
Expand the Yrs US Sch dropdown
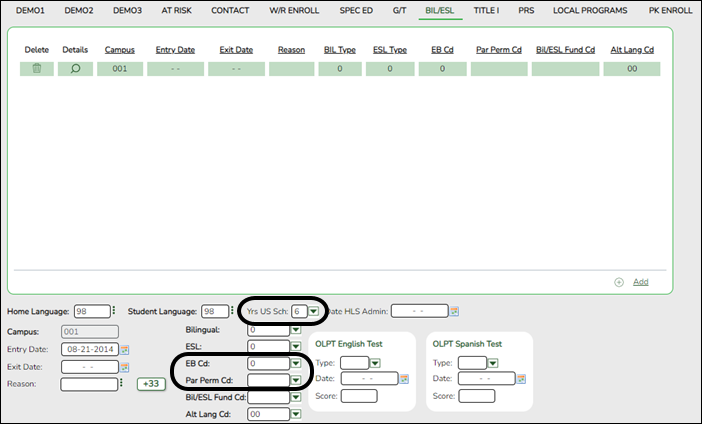[x=314, y=311]
